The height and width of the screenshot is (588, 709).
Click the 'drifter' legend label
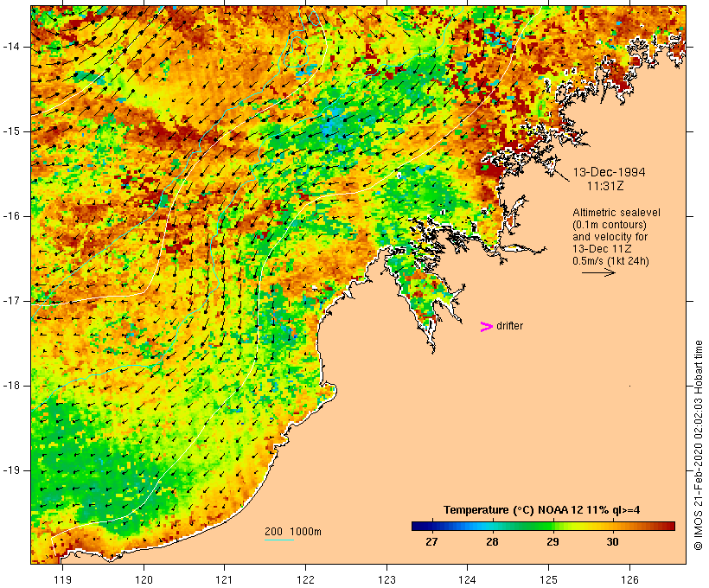pos(509,326)
